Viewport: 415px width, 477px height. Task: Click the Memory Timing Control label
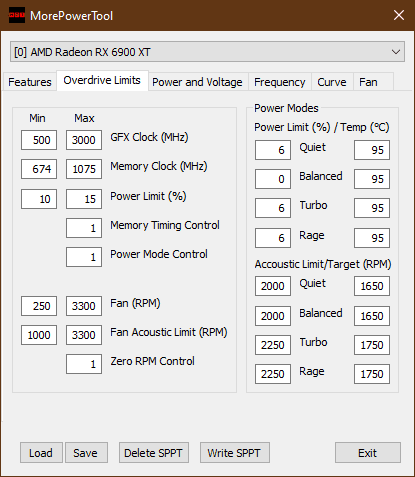coord(165,225)
